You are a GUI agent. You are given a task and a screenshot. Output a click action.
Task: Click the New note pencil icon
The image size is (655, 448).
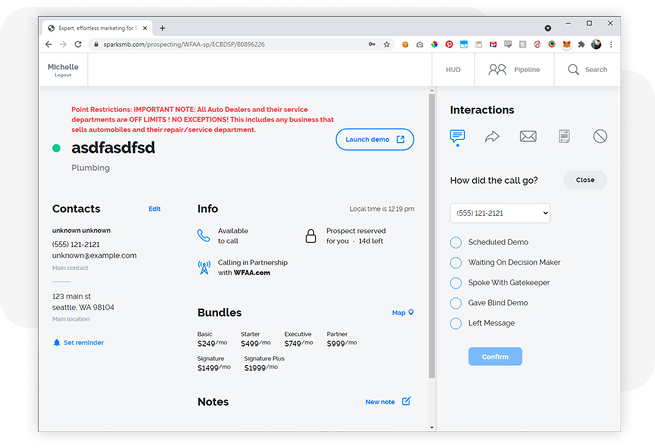(406, 401)
